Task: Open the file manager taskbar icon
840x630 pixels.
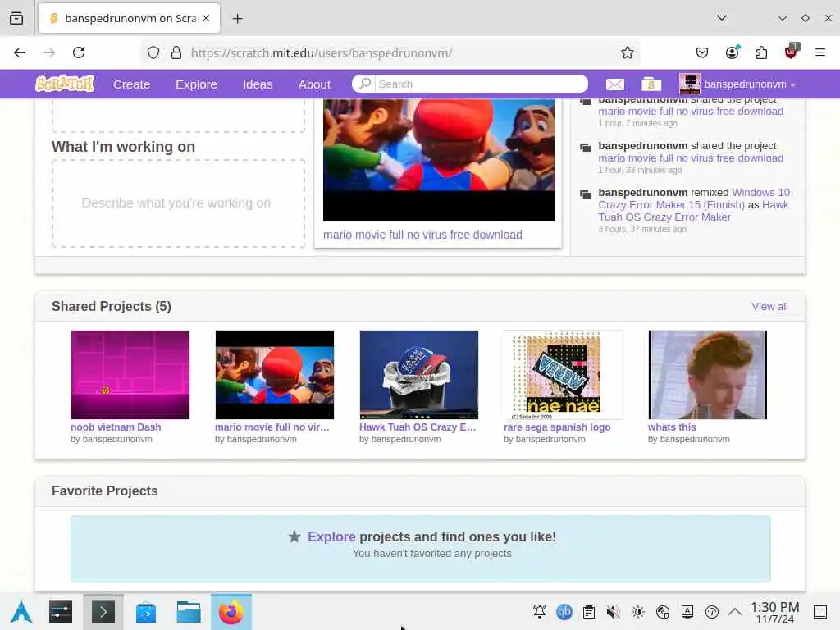Action: tap(189, 612)
